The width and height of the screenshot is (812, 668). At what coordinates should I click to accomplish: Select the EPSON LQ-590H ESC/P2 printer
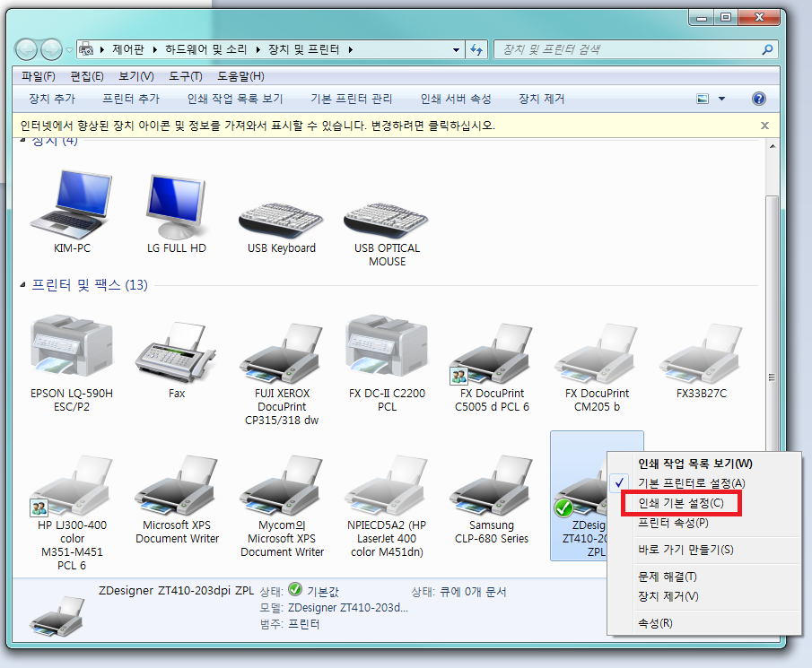[x=72, y=346]
